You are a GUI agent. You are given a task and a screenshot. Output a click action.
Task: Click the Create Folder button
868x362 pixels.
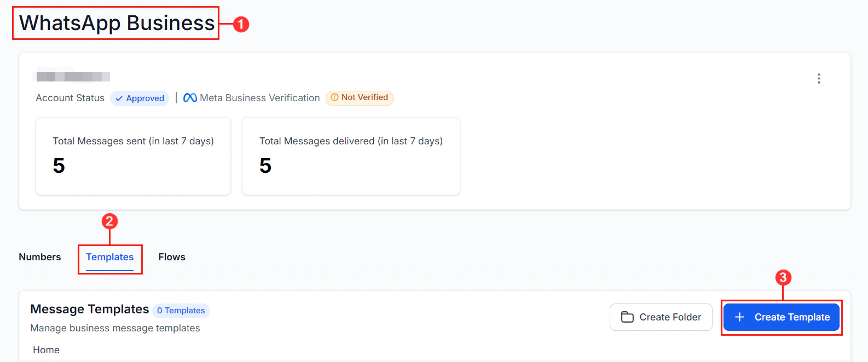point(661,317)
